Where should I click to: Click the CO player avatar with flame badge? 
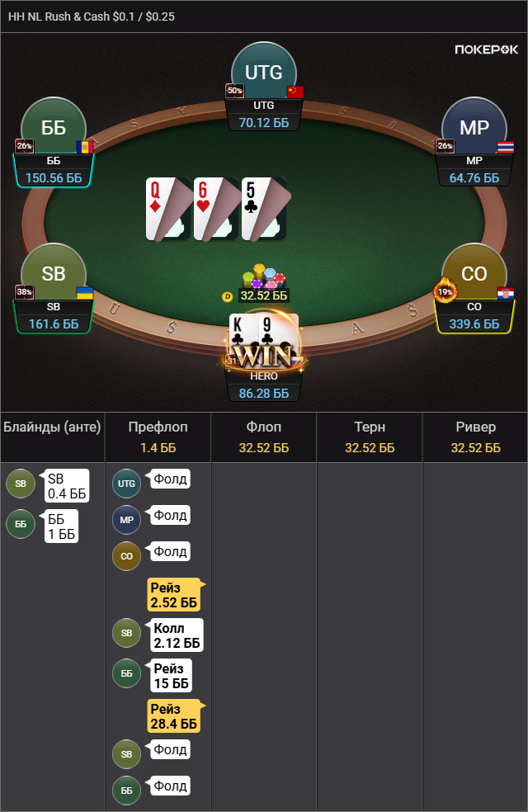point(474,273)
